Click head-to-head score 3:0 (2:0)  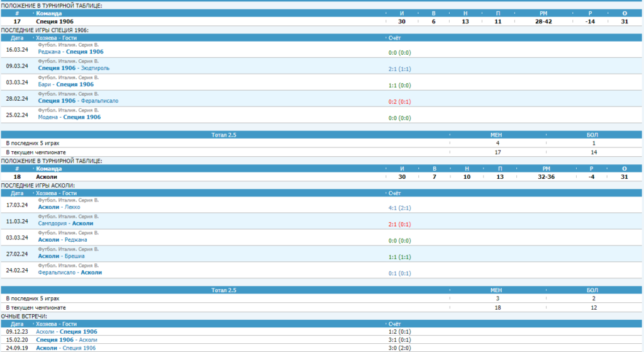click(399, 348)
